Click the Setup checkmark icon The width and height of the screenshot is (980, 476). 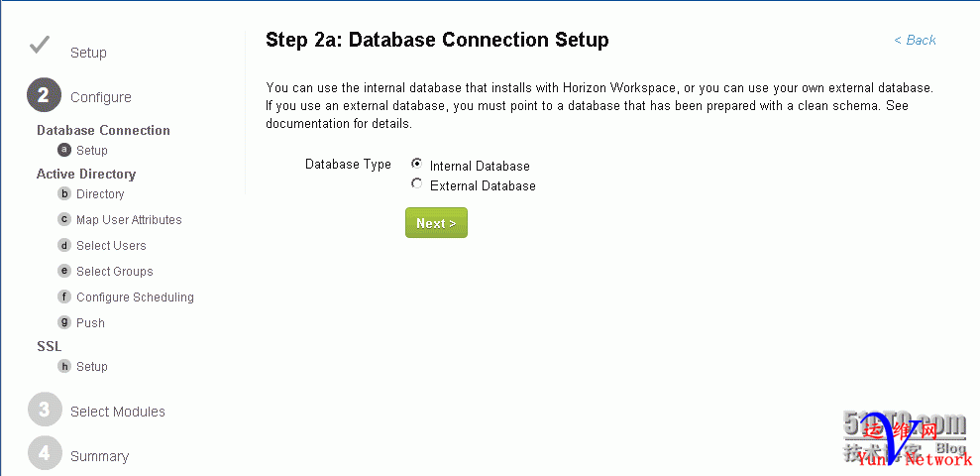click(x=40, y=45)
